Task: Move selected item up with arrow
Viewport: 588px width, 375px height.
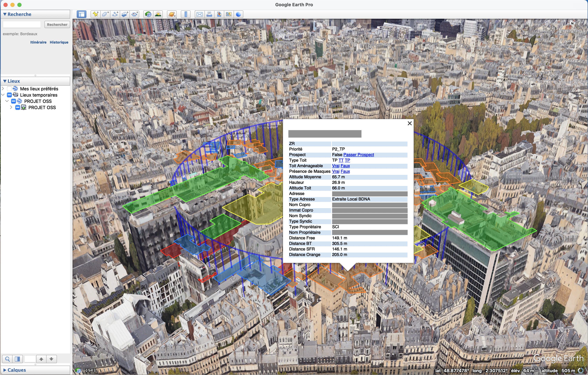Action: click(x=41, y=359)
